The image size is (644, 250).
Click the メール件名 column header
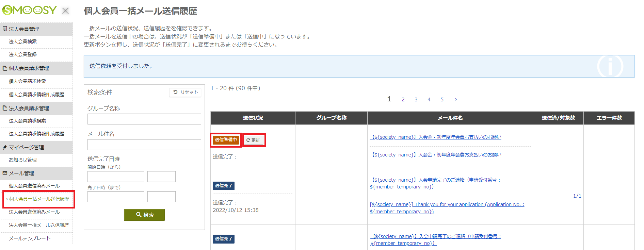[450, 118]
